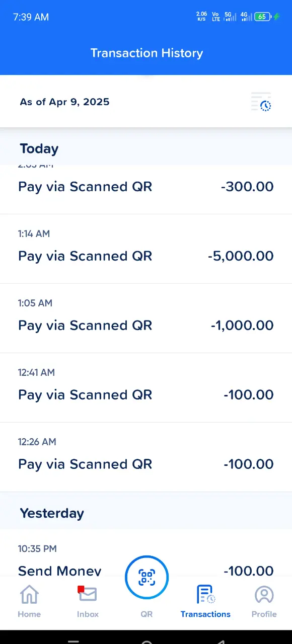Open the Profile icon
Screen dimensions: 292x644
tap(264, 595)
